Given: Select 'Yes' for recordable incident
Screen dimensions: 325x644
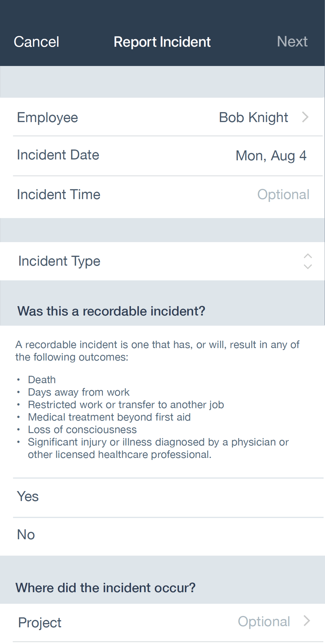Looking at the screenshot, I should [28, 496].
